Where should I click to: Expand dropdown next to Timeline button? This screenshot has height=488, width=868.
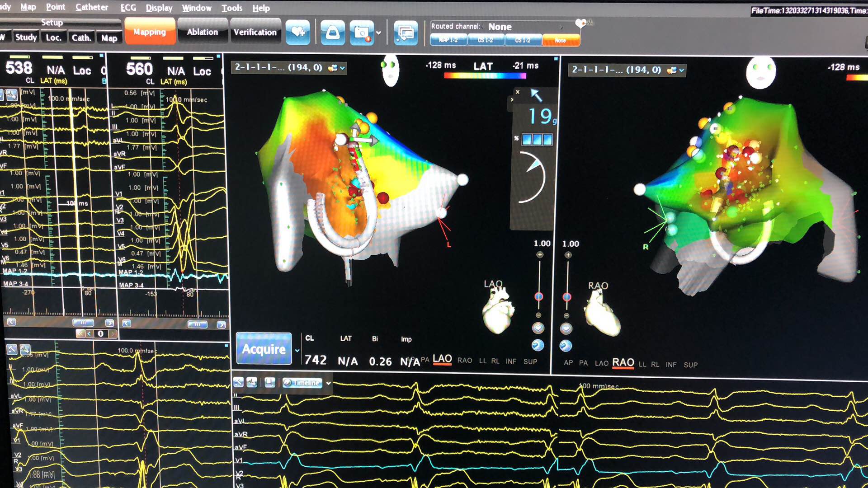329,383
